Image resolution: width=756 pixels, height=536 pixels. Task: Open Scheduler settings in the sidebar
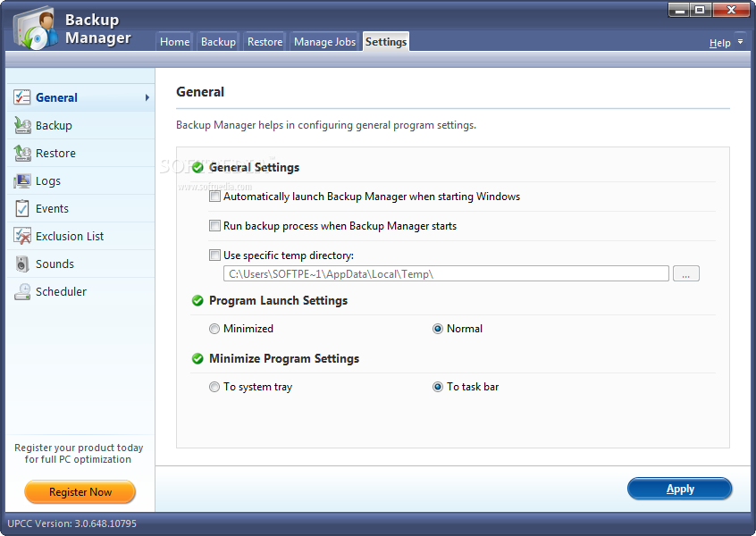click(81, 291)
